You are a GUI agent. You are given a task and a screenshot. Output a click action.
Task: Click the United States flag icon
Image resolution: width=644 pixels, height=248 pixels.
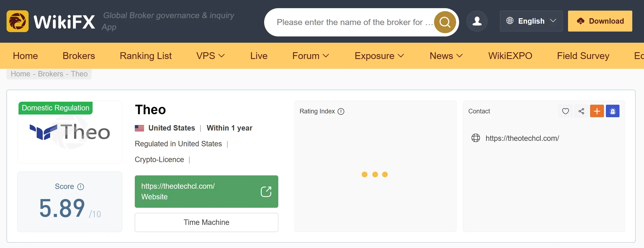[139, 128]
